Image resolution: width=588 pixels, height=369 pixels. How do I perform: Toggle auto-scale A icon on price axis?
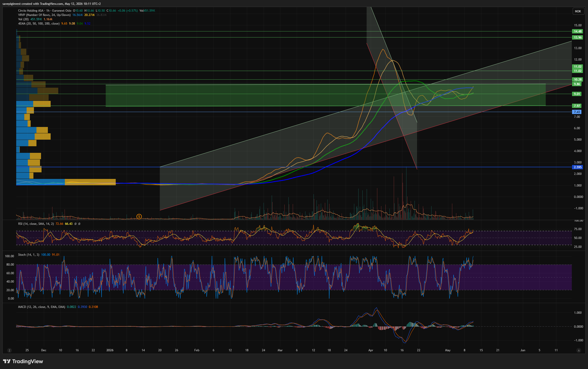578,350
